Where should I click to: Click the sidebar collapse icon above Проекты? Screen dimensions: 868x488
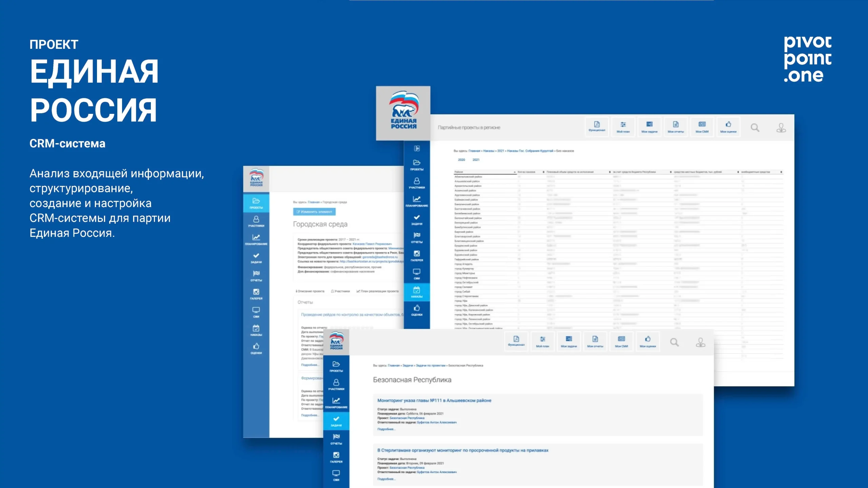click(x=417, y=148)
